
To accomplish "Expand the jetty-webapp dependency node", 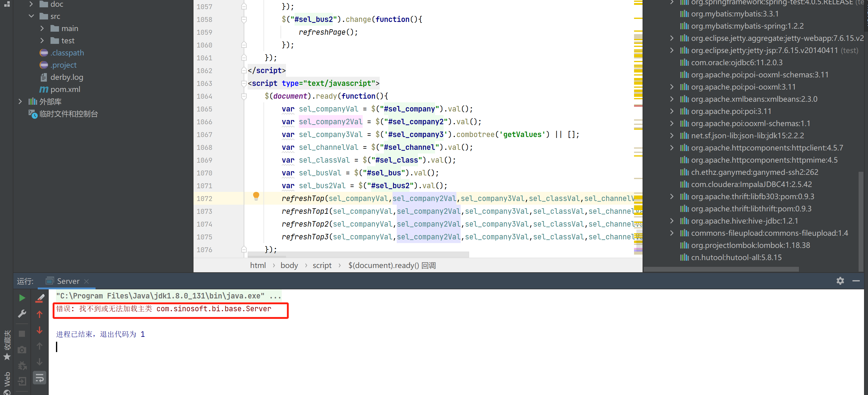I will [x=671, y=38].
